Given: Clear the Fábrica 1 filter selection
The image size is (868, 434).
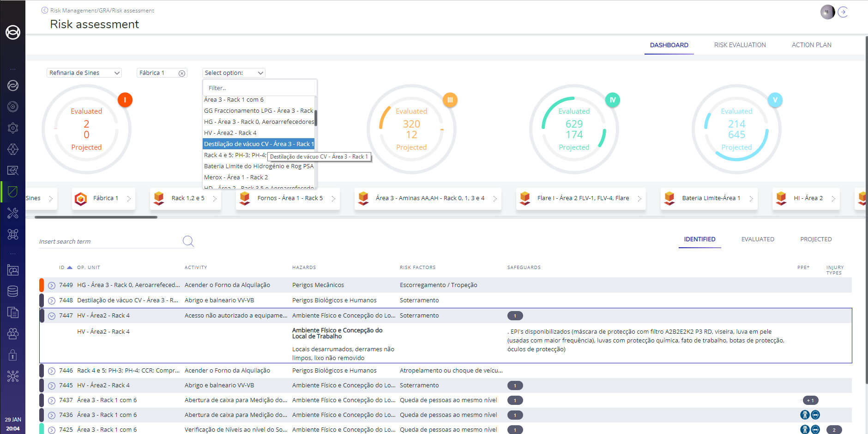Looking at the screenshot, I should (182, 73).
